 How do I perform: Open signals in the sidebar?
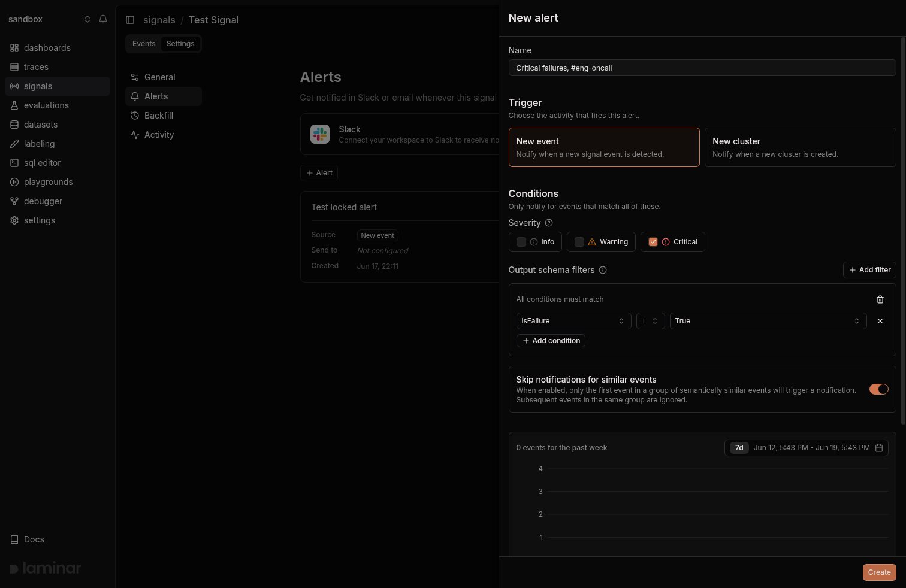point(58,86)
